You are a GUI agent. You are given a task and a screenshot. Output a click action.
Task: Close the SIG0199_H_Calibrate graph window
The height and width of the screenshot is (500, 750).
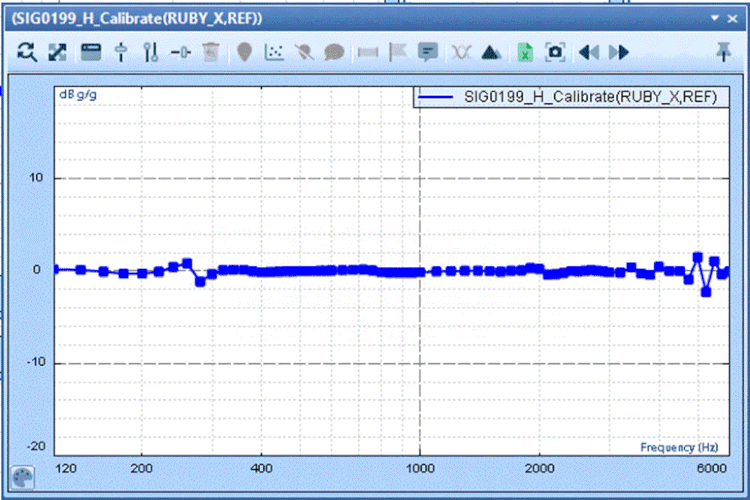point(732,19)
